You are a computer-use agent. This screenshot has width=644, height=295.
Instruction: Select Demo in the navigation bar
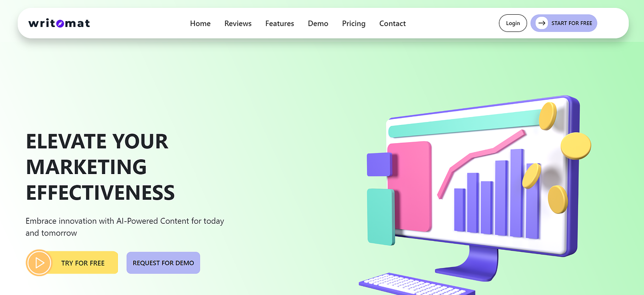pos(318,23)
